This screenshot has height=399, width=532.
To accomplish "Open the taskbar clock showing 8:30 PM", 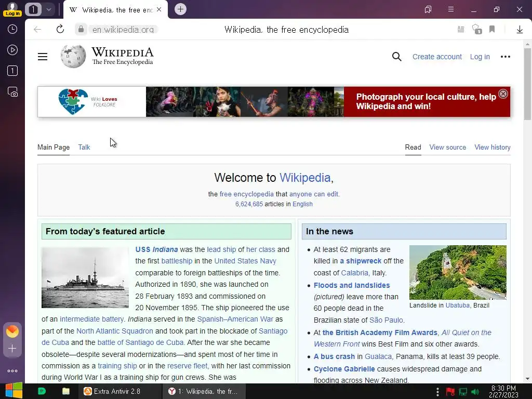I will (503, 391).
